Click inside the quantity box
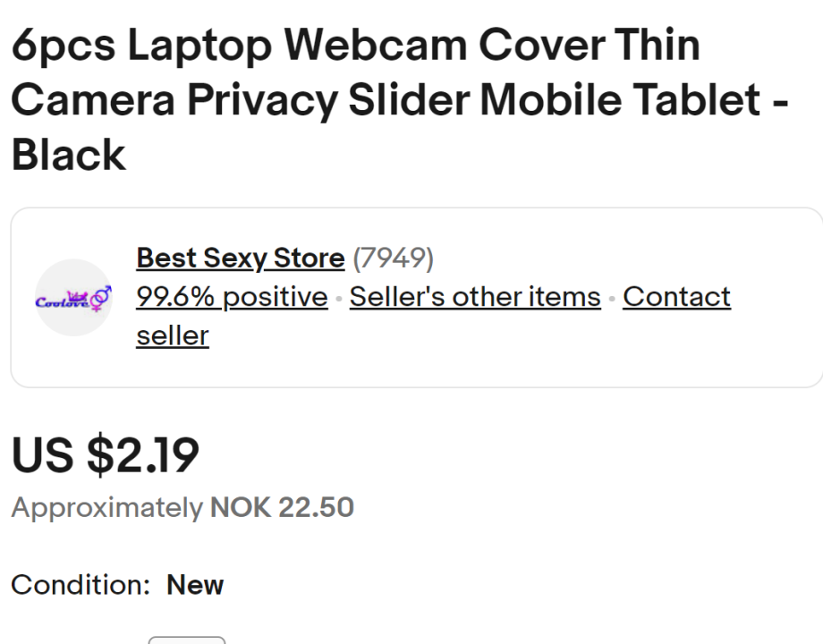 click(x=187, y=641)
